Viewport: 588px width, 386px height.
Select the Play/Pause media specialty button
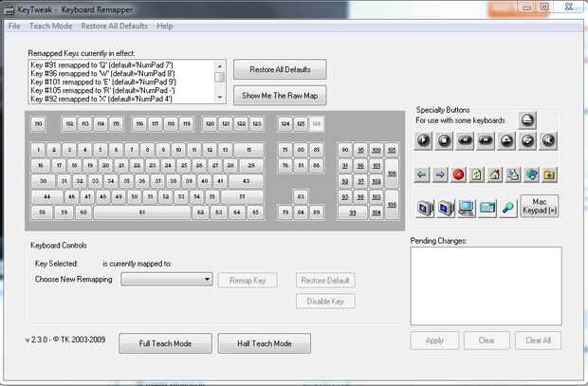423,140
